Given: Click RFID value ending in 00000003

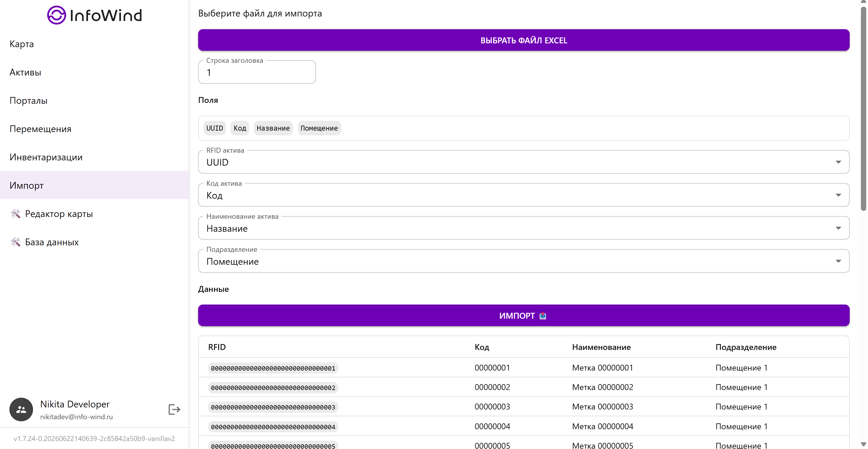Looking at the screenshot, I should [x=273, y=407].
